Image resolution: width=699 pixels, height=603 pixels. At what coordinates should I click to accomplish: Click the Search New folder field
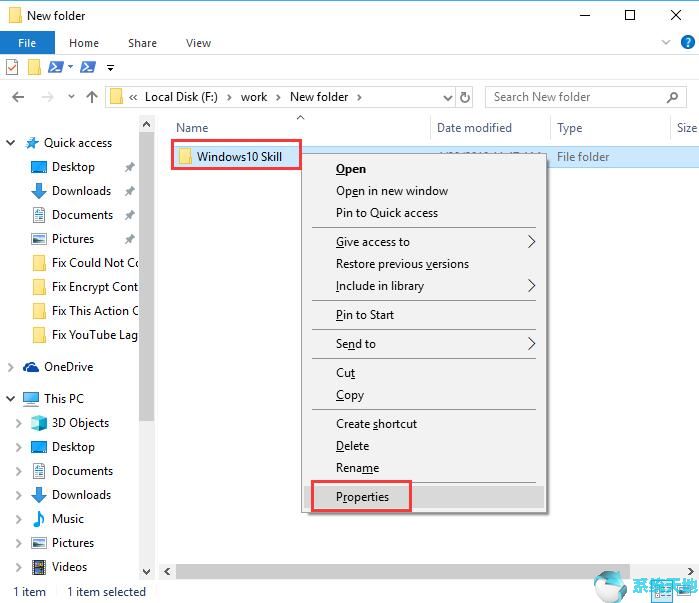(586, 97)
